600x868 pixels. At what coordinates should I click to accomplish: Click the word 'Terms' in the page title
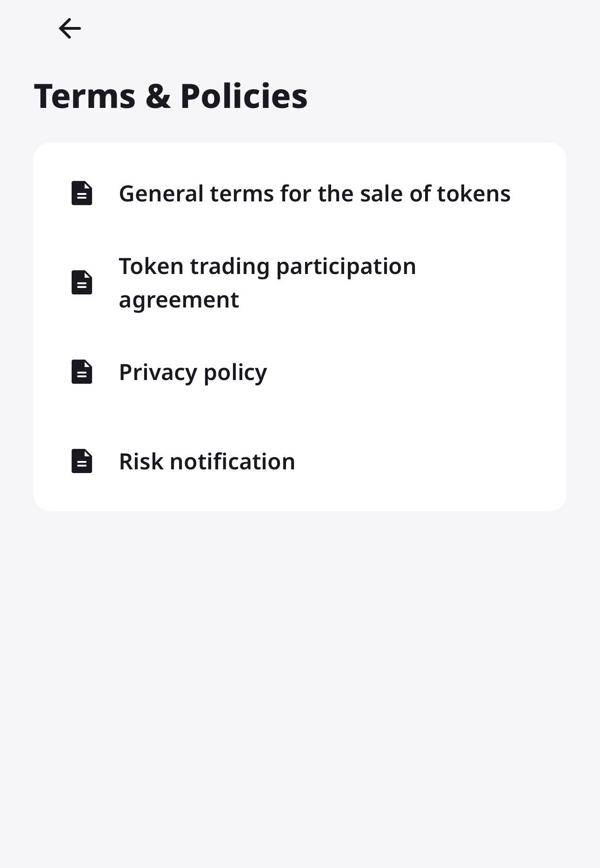point(85,96)
